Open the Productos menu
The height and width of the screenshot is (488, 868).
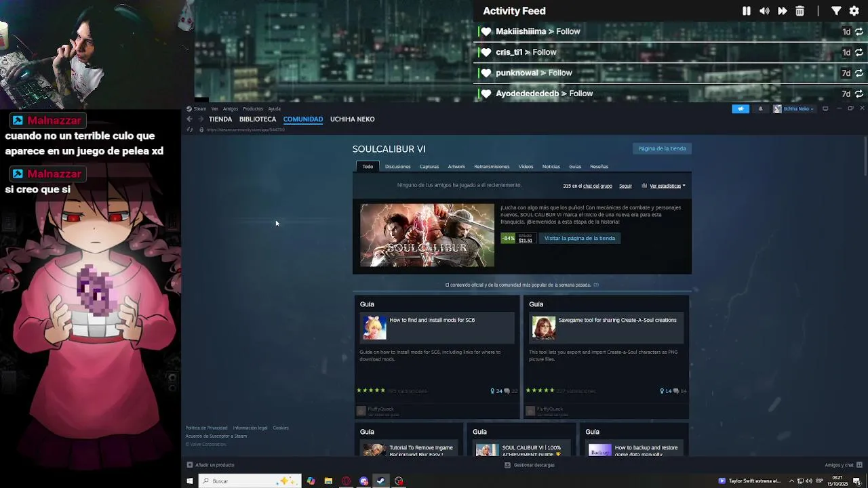click(x=253, y=108)
